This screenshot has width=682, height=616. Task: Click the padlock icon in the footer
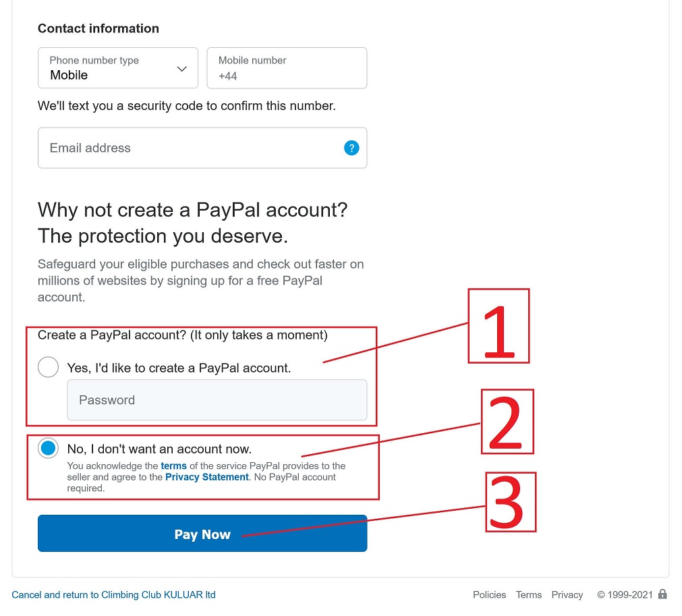tap(662, 594)
